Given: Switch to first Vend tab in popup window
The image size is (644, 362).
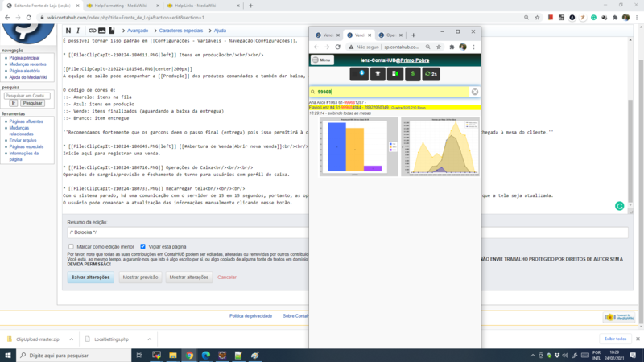Looking at the screenshot, I should [326, 35].
